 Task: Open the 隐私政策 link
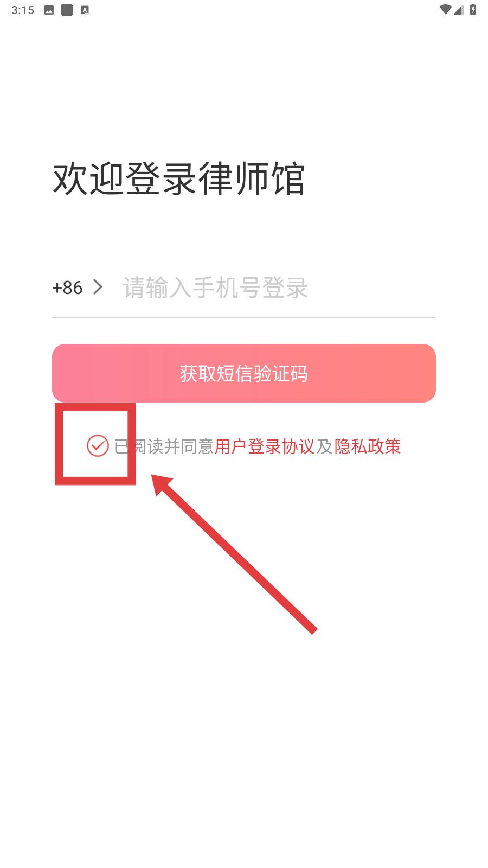[x=368, y=446]
